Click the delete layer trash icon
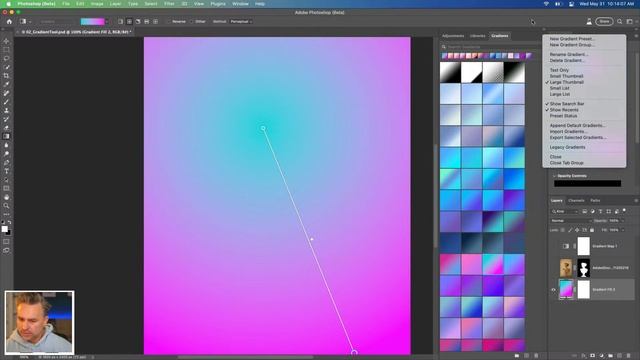 pyautogui.click(x=629, y=356)
